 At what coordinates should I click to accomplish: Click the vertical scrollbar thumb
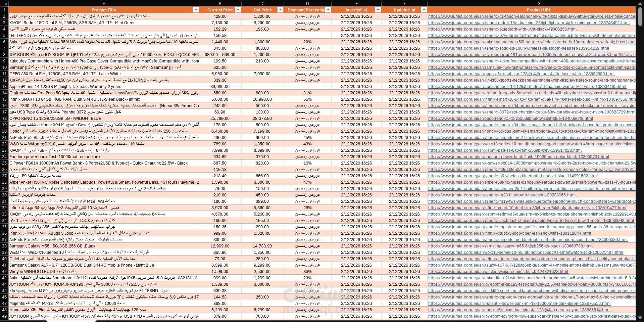coord(640,17)
